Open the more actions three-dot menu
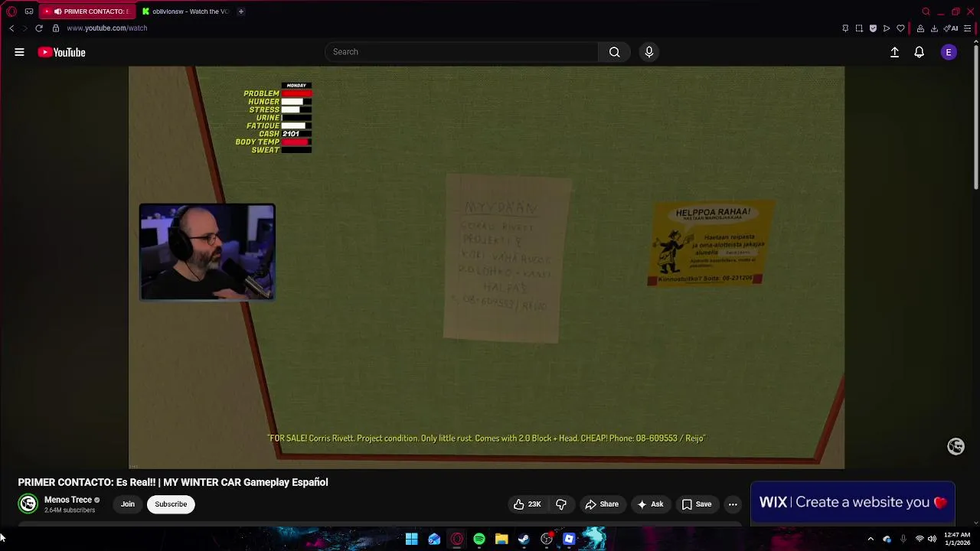The height and width of the screenshot is (551, 980). click(733, 504)
